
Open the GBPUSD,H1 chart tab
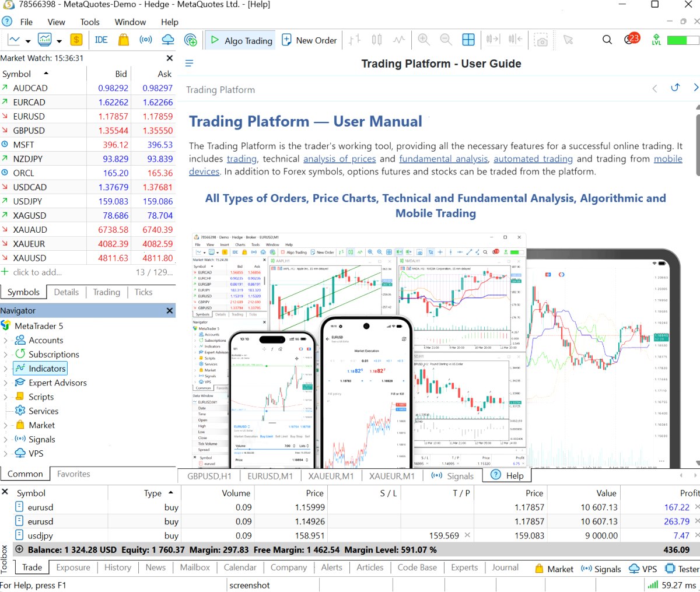(x=209, y=476)
